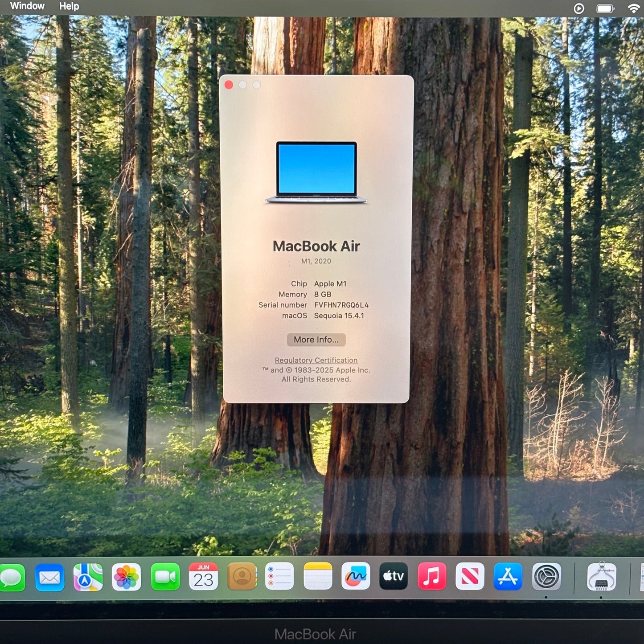The image size is (644, 644).
Task: Open System Settings gear in the Dock
Action: pos(546,577)
